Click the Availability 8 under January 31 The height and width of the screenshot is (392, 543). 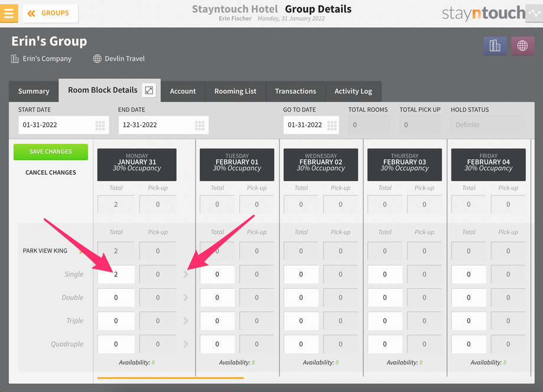[x=137, y=362]
